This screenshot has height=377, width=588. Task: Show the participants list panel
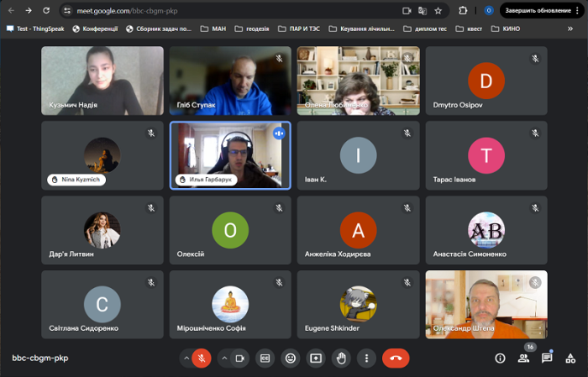pyautogui.click(x=523, y=358)
